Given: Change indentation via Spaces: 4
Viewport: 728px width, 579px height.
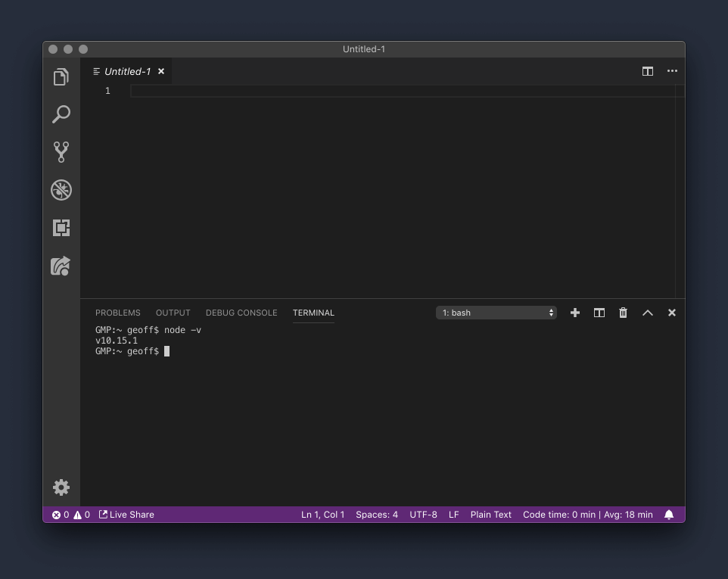Looking at the screenshot, I should 377,515.
